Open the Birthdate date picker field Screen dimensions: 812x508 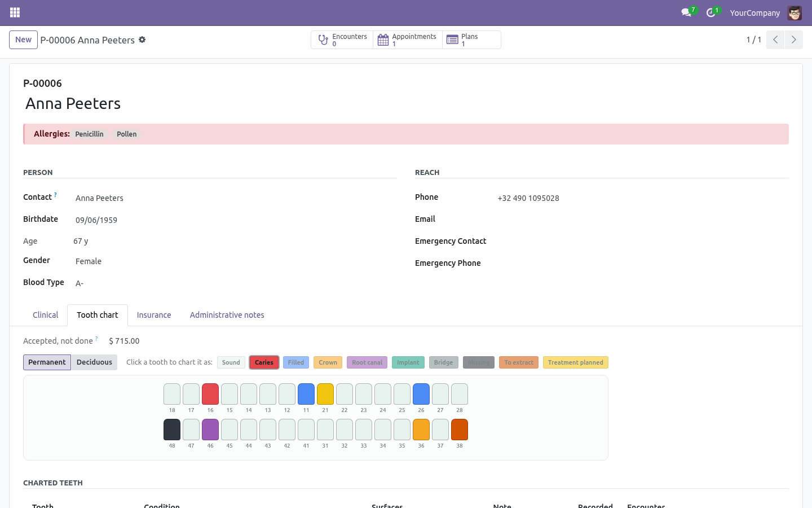[235, 220]
